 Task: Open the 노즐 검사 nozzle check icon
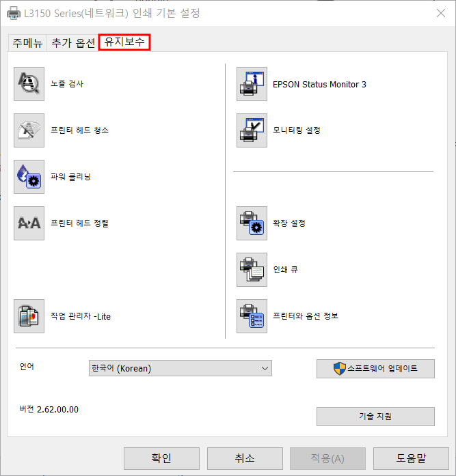pos(29,84)
